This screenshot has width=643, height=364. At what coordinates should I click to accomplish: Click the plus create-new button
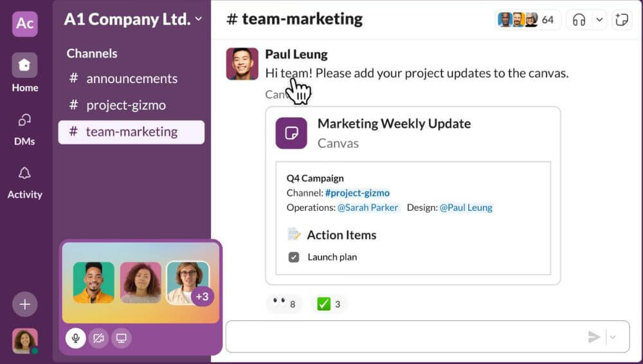tap(24, 304)
